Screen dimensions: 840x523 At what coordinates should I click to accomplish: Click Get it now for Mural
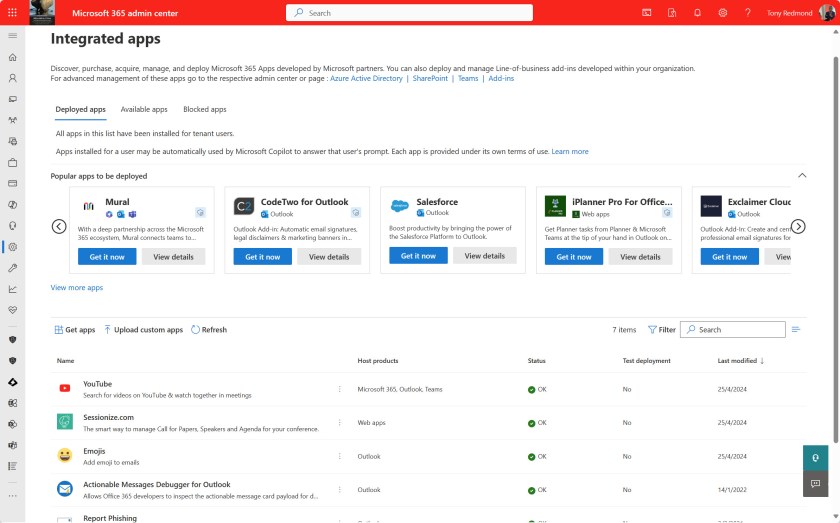(x=107, y=257)
